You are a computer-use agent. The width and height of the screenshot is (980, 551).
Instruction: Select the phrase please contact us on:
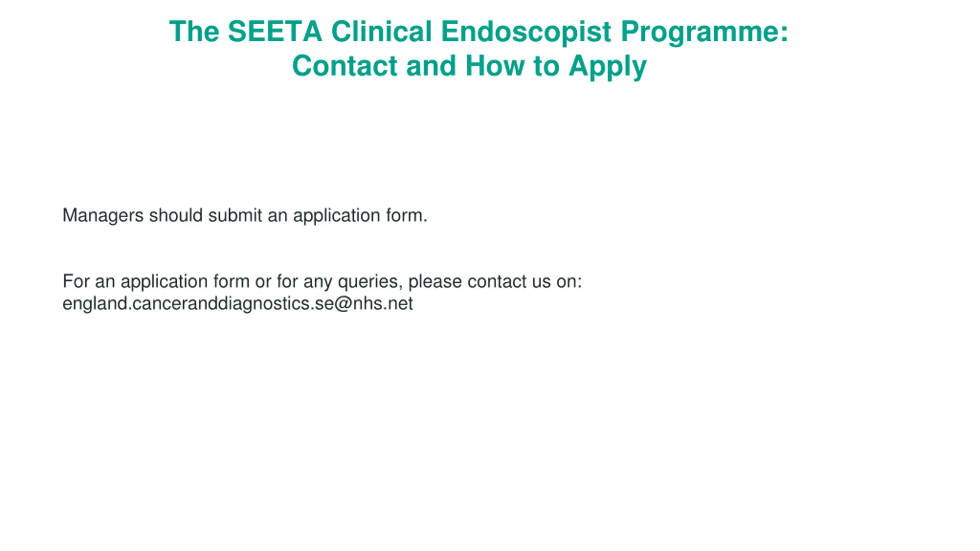click(495, 282)
